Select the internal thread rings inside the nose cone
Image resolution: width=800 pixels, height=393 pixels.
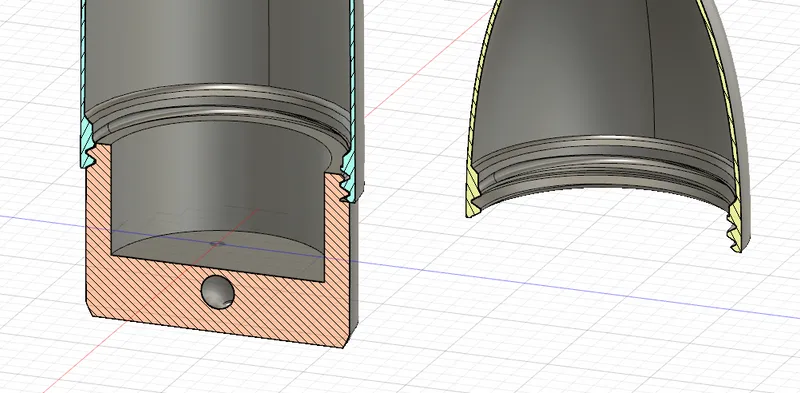coord(602,163)
